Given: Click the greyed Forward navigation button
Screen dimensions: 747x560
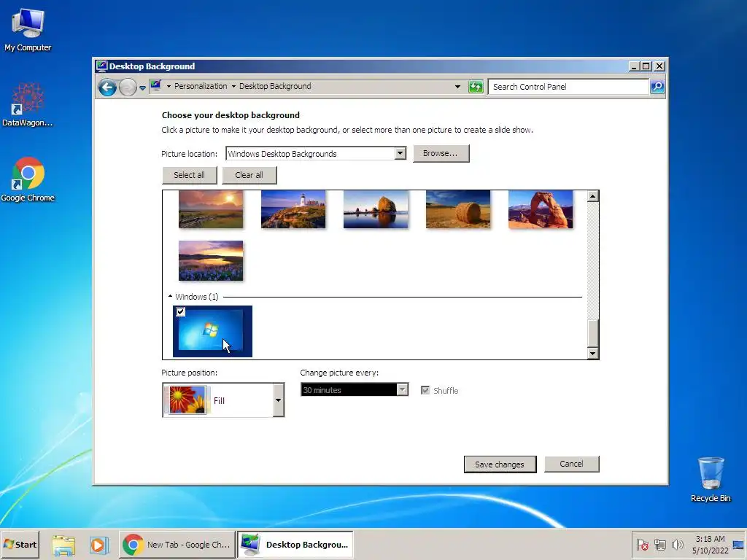Looking at the screenshot, I should click(128, 87).
